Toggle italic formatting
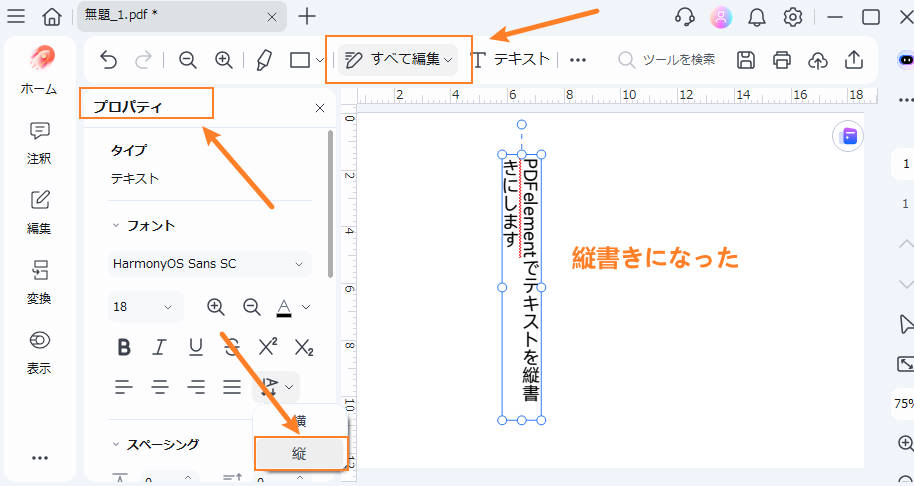Screen dimensions: 914x486 [x=159, y=347]
